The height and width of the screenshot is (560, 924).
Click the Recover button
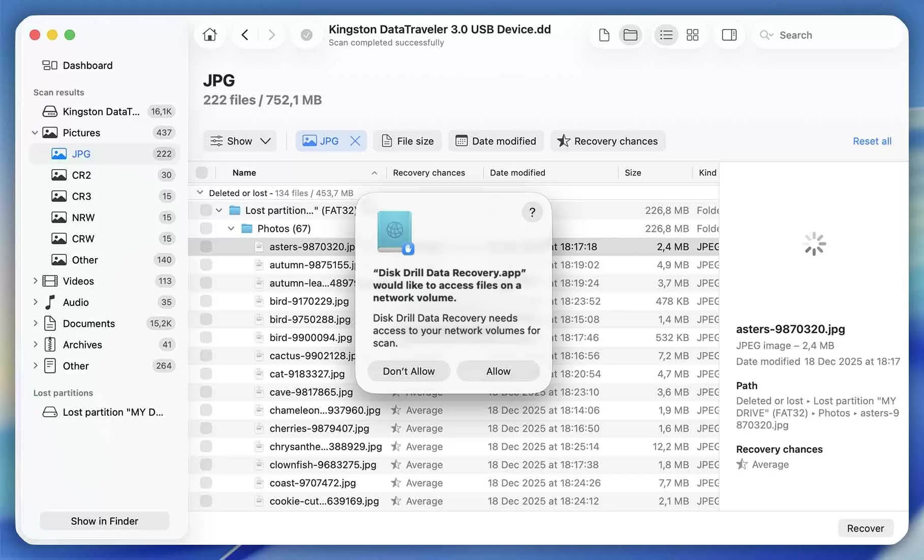(x=865, y=528)
